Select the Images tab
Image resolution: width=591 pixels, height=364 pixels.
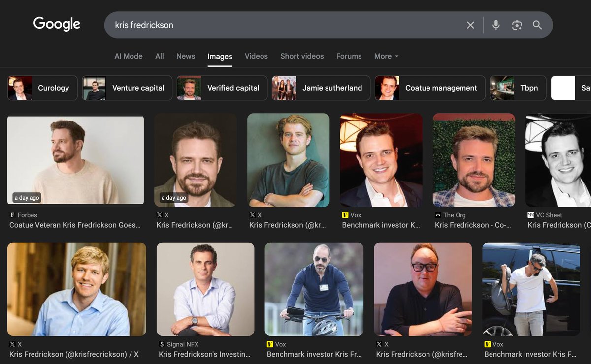point(220,56)
